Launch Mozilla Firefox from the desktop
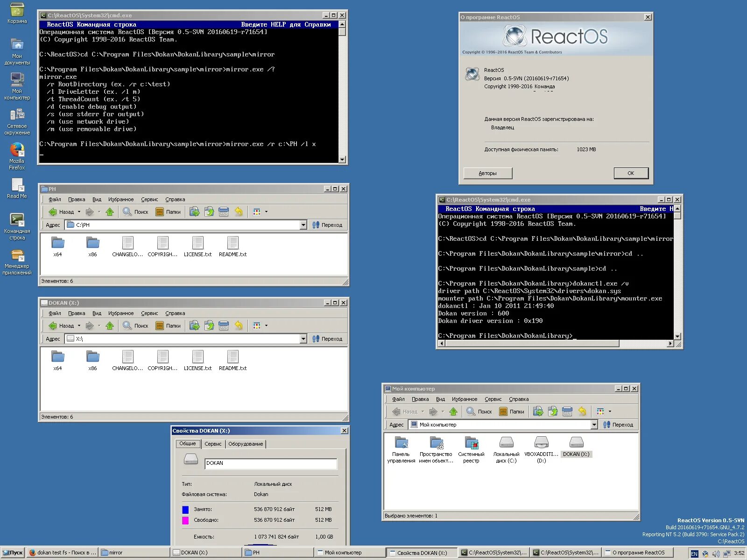 tap(17, 156)
